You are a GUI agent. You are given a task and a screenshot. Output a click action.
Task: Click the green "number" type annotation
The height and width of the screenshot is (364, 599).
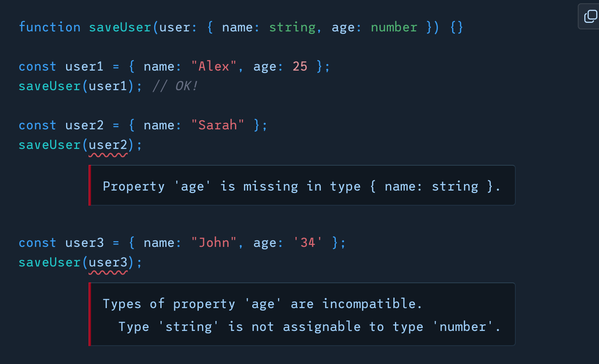pos(394,27)
